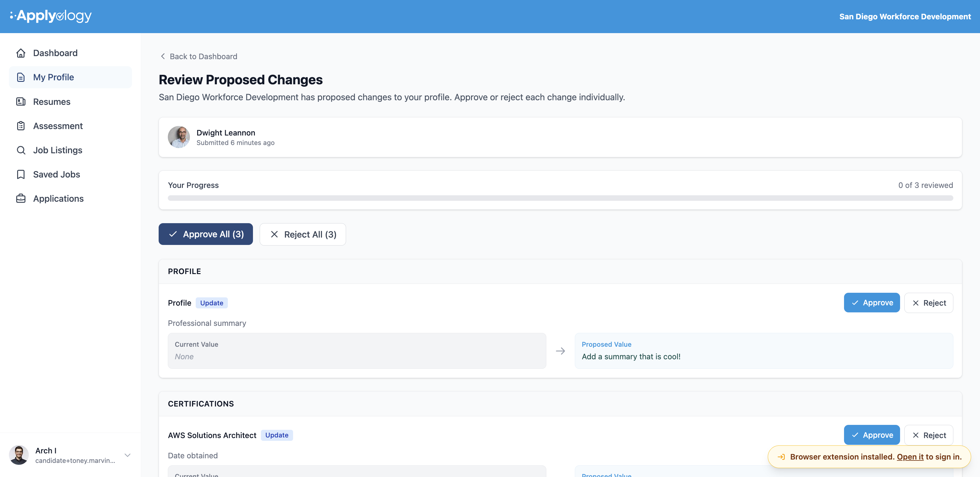Screen dimensions: 980x477
Task: Click the 'Dwight Leannon' name text
Action: coord(226,133)
